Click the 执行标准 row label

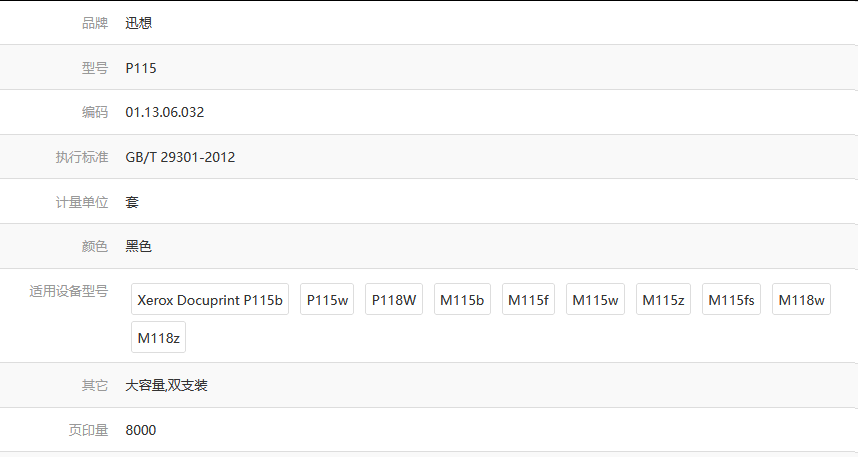[x=82, y=157]
